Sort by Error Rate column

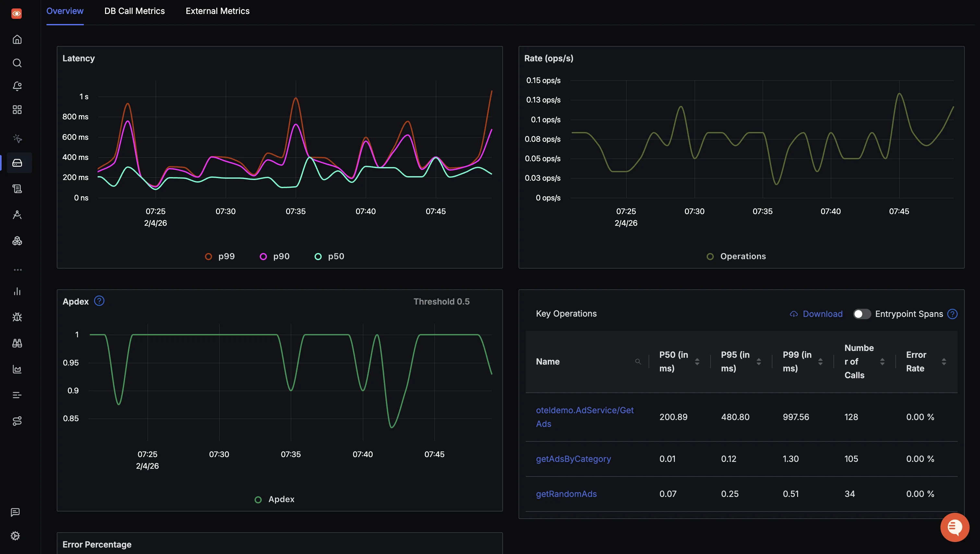click(944, 361)
